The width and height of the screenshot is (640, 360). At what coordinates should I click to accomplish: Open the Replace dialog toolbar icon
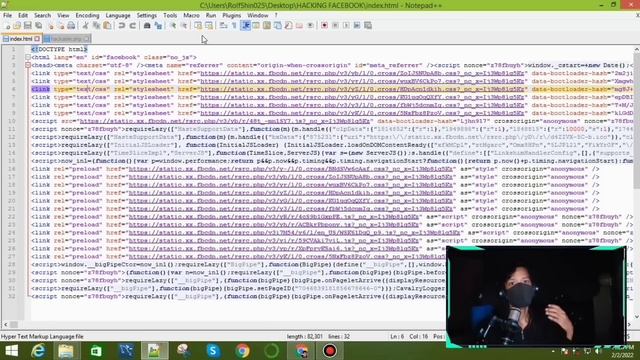click(158, 26)
